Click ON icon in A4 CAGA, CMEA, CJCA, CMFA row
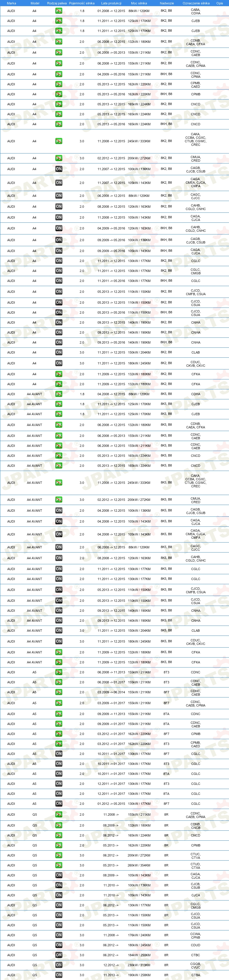 59,183
